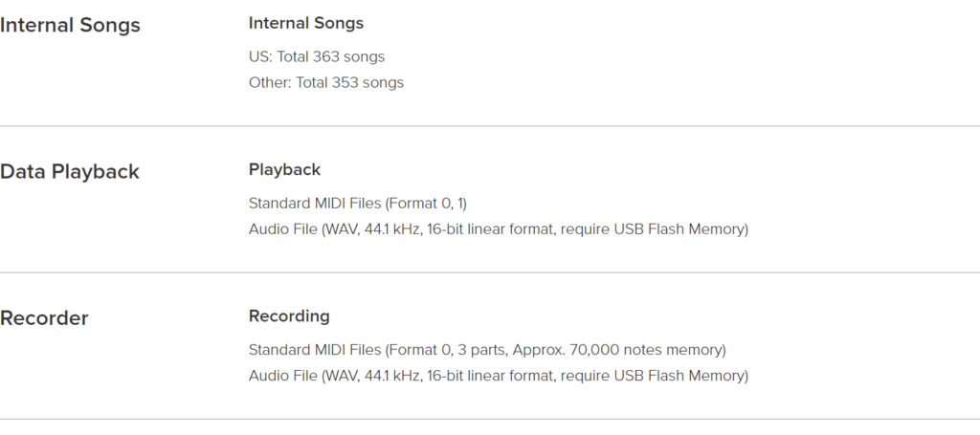Click the Other Total 353 songs text
The height and width of the screenshot is (435, 980).
pos(325,83)
